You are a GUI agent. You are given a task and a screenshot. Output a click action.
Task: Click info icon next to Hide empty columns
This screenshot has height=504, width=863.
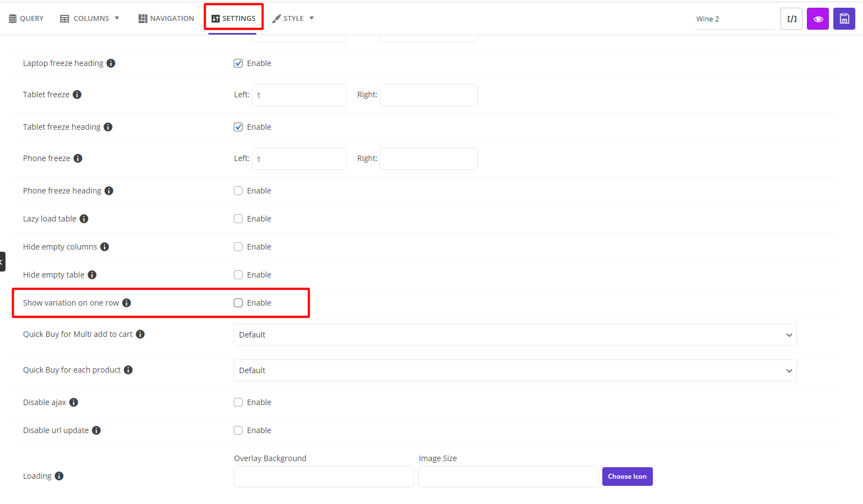pyautogui.click(x=105, y=247)
